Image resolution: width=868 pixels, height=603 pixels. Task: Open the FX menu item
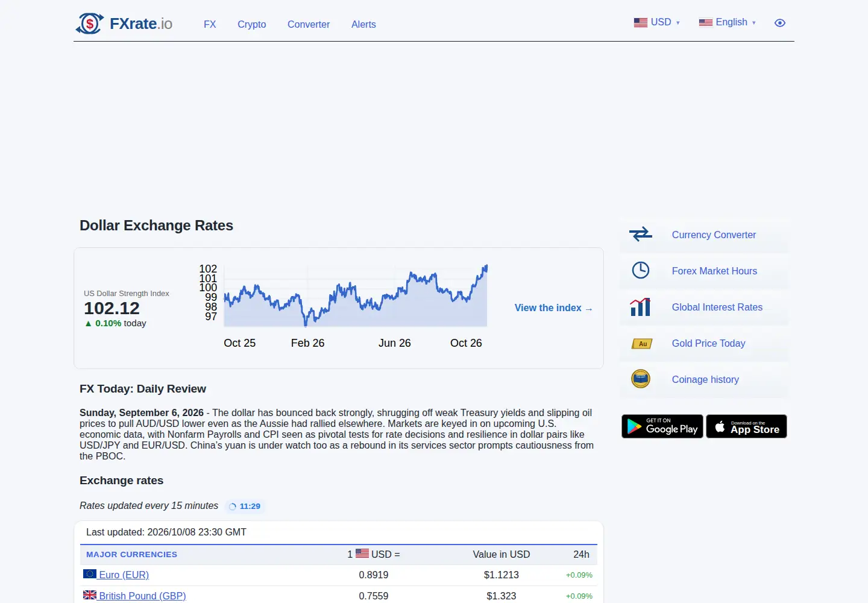coord(210,24)
